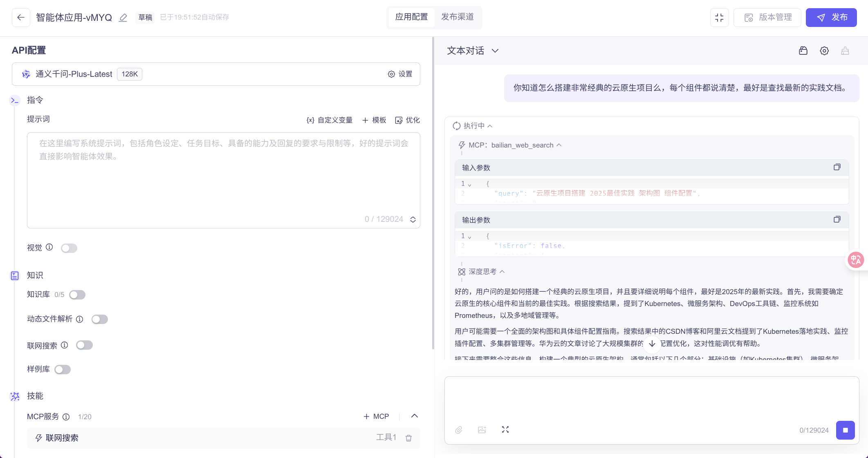Click the pencil icon to rename the app
The image size is (868, 458).
tap(123, 18)
